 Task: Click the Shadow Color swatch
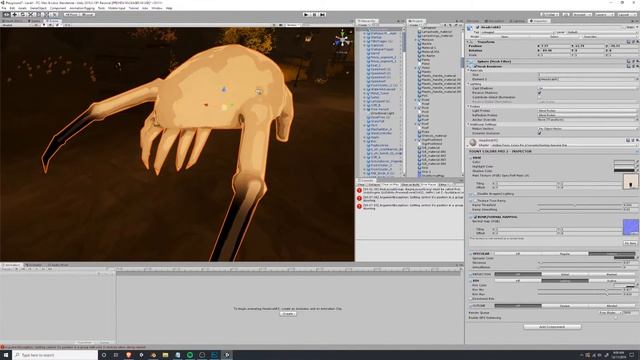[x=624, y=171]
